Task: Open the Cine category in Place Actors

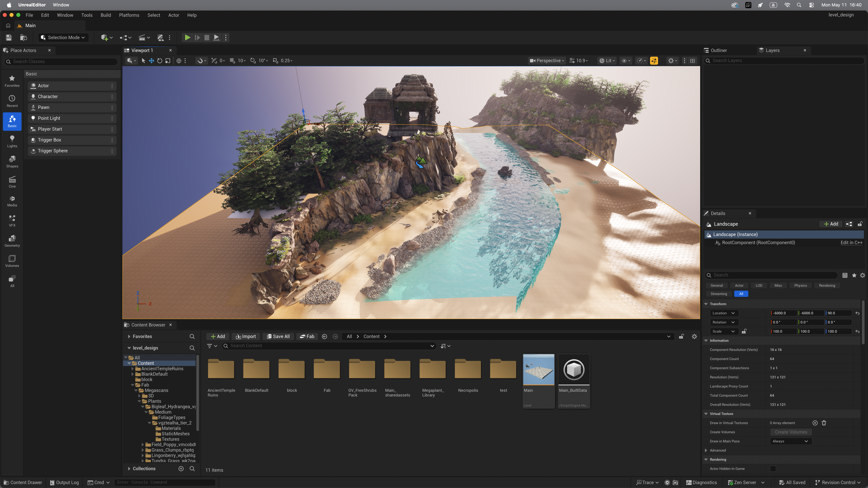Action: 12,182
